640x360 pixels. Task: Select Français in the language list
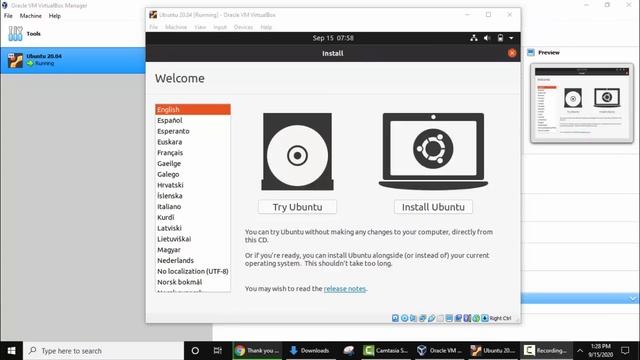pos(193,153)
